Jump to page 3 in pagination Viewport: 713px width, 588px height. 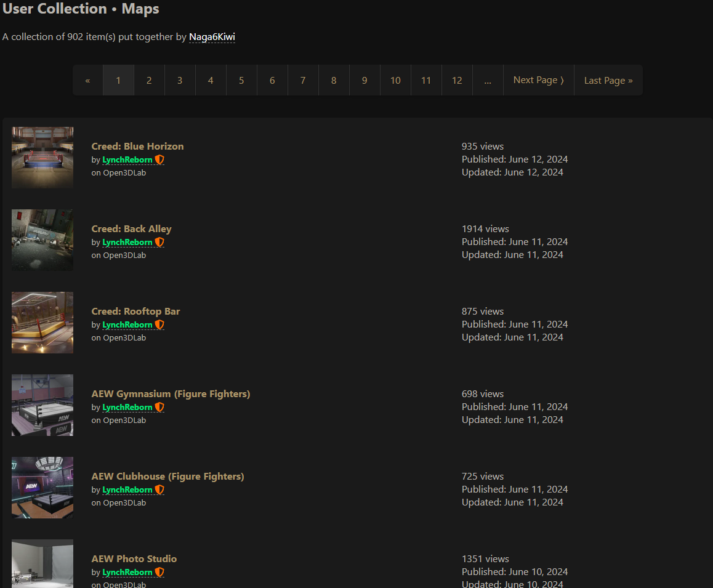point(180,81)
